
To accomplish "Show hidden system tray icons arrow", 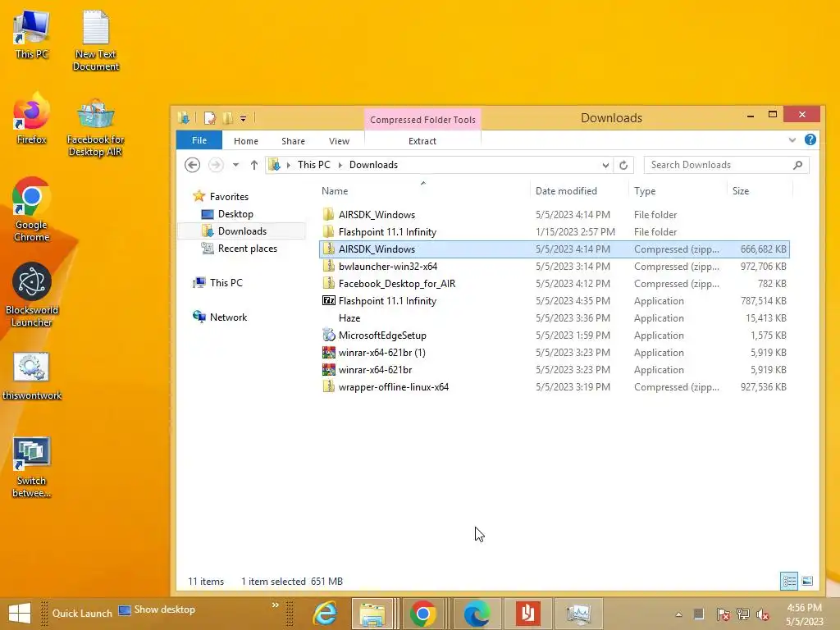I will [678, 614].
